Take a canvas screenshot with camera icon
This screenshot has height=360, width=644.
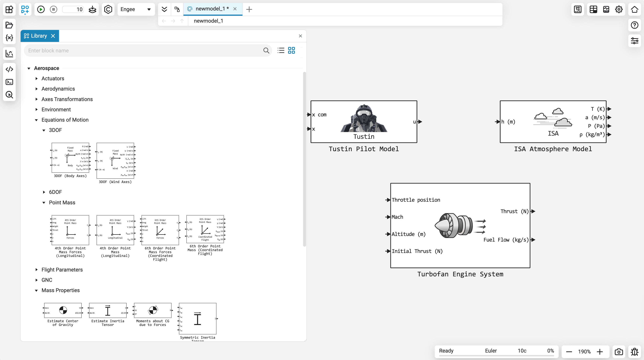tap(619, 352)
